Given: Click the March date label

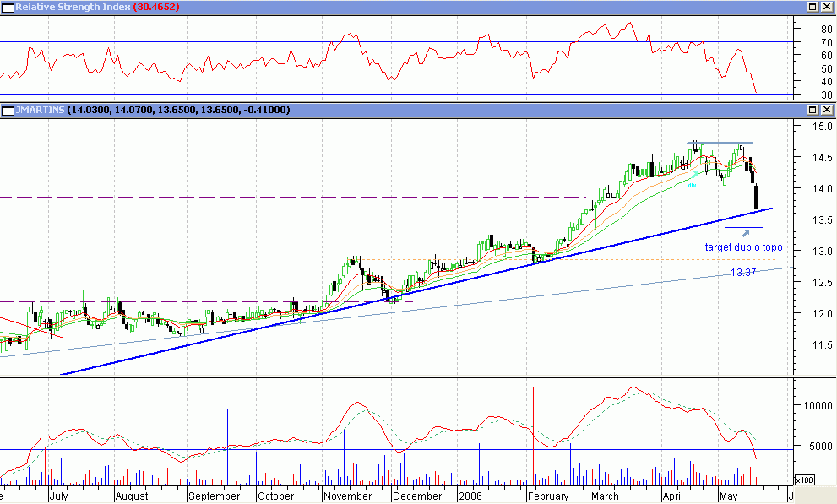Looking at the screenshot, I should click(x=605, y=496).
